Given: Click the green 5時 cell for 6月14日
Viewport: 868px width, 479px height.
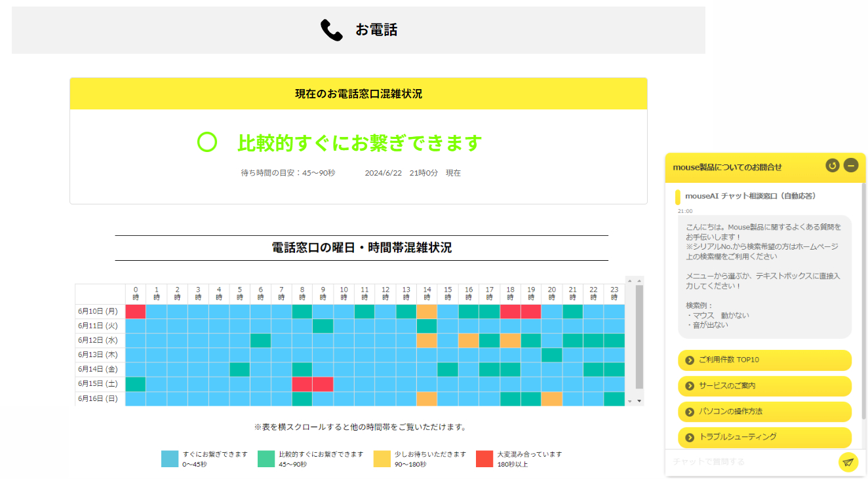Looking at the screenshot, I should (x=240, y=370).
